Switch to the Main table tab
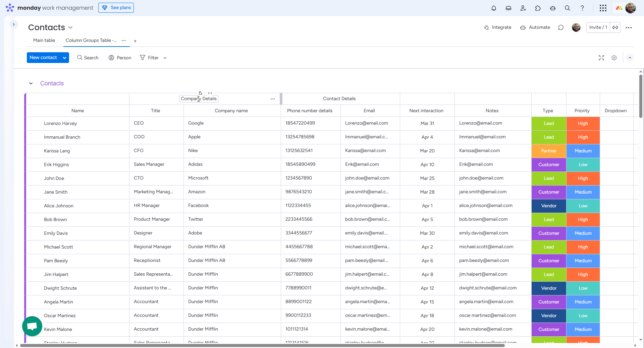This screenshot has width=644, height=348. tap(44, 40)
